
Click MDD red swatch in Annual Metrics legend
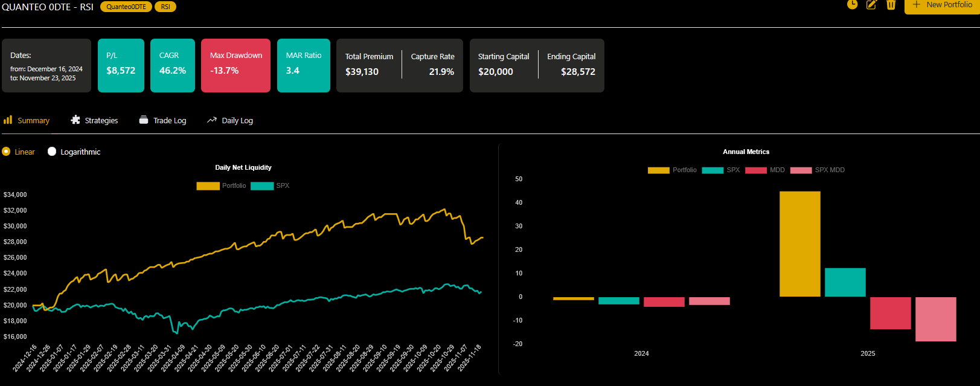coord(755,170)
